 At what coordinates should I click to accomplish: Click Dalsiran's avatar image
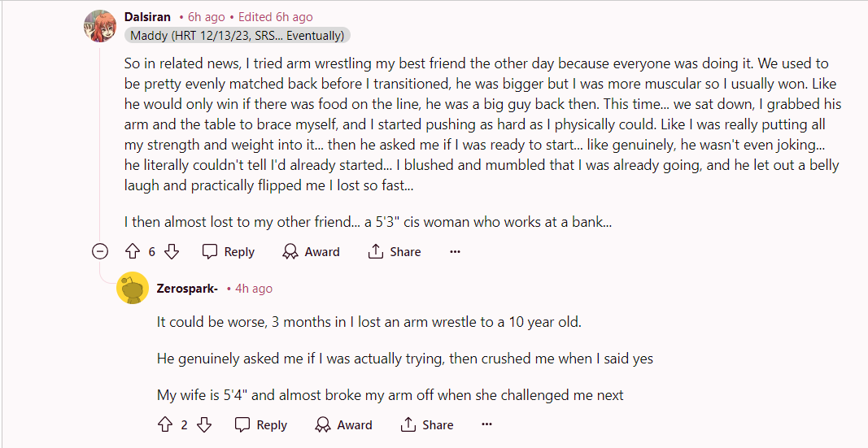[100, 26]
